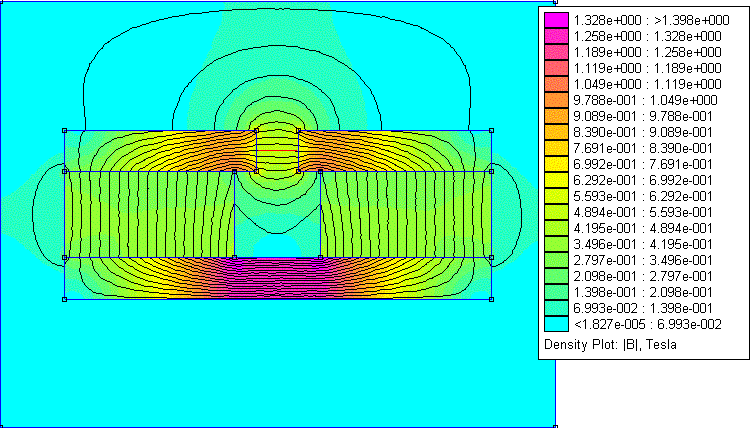Click the yellow swatch for 6.992e-001 : 7.691e-001

[x=556, y=164]
